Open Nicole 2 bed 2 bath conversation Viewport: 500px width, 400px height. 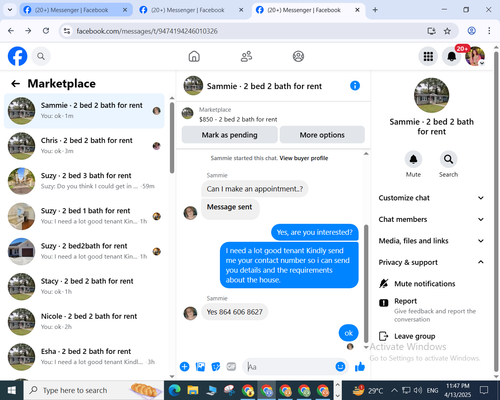click(84, 322)
